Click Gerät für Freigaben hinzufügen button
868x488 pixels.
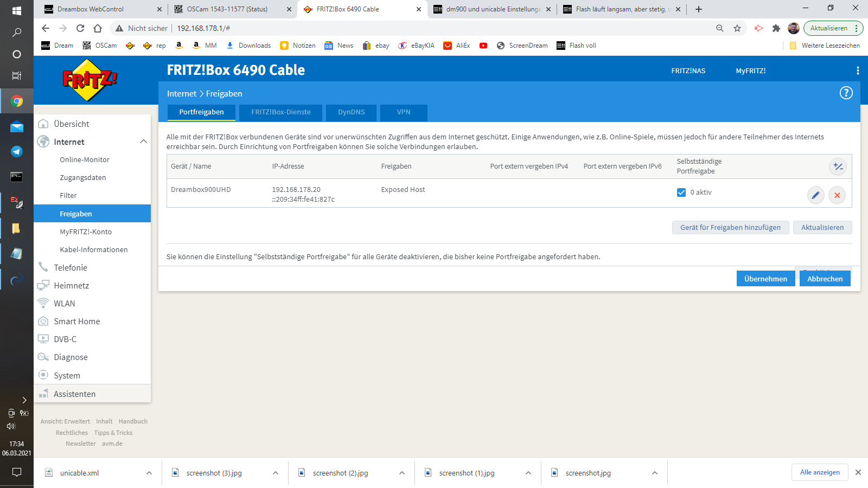pos(730,227)
